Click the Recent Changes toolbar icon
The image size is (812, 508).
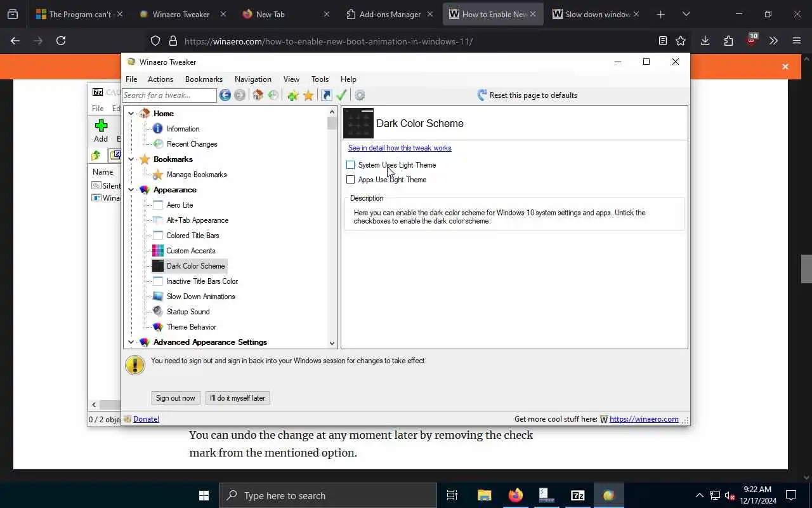[273, 95]
